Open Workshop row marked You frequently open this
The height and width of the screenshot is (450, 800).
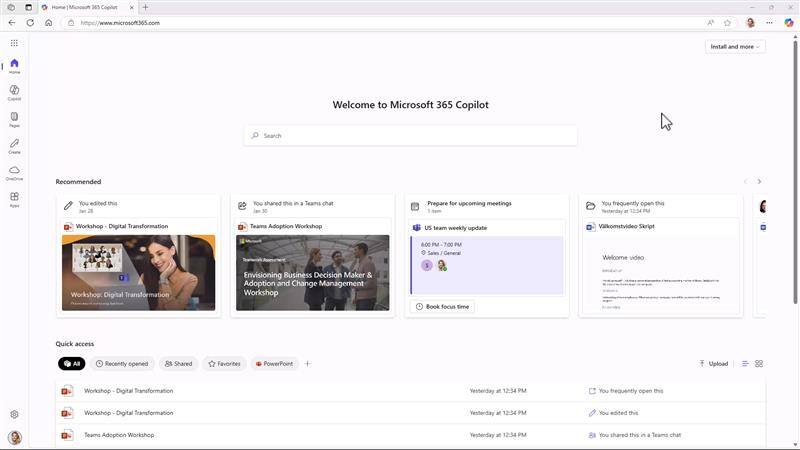pyautogui.click(x=410, y=391)
